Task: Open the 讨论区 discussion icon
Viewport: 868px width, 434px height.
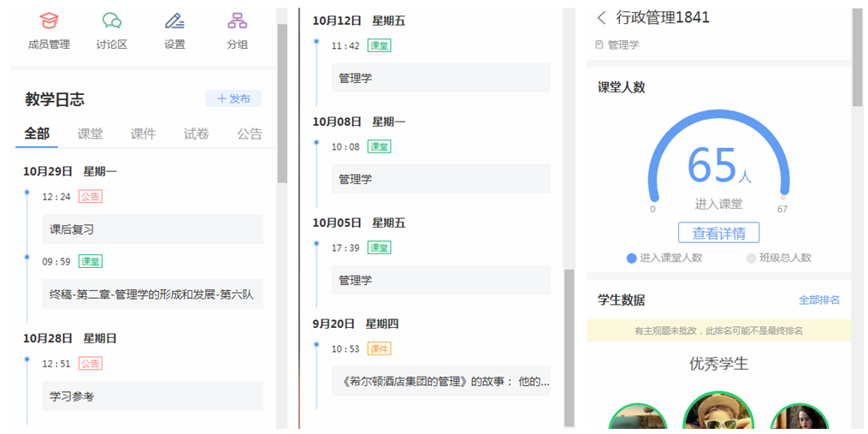Action: coord(112,21)
